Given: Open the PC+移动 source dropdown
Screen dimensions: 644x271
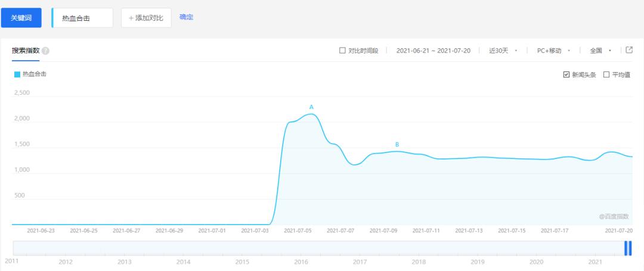Looking at the screenshot, I should (553, 51).
